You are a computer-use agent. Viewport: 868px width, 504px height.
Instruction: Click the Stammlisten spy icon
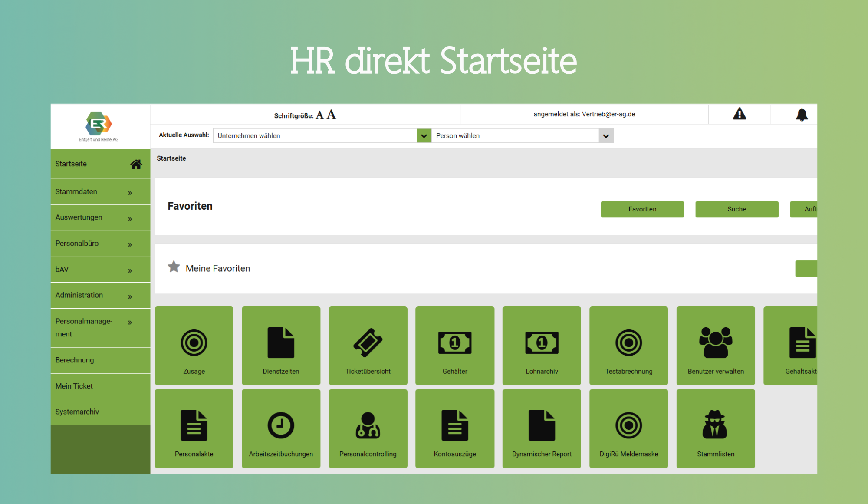click(x=715, y=425)
